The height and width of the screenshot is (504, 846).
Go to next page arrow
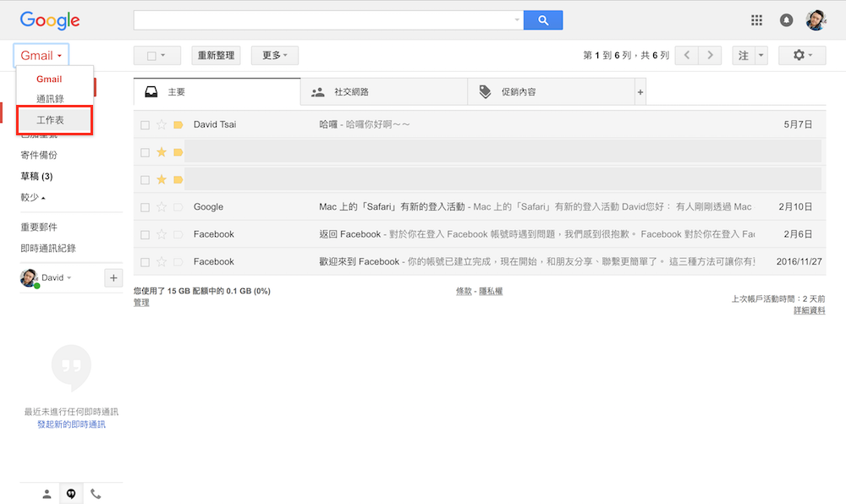(x=711, y=56)
